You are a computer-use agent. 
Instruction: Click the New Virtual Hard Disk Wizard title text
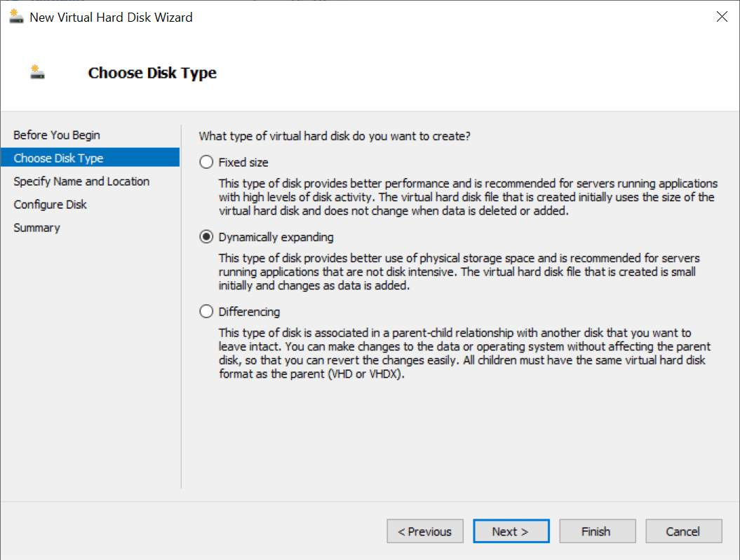point(111,17)
